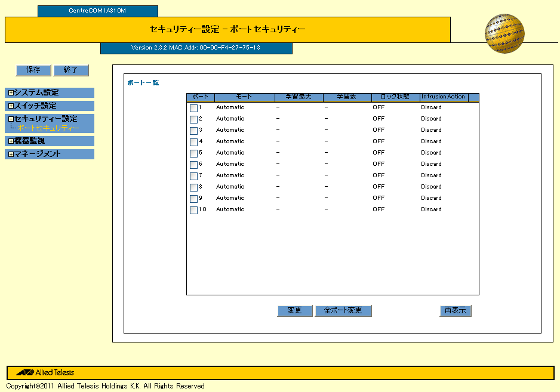
Task: Click the セキュリティー設定 page title banner
Action: tap(227, 30)
